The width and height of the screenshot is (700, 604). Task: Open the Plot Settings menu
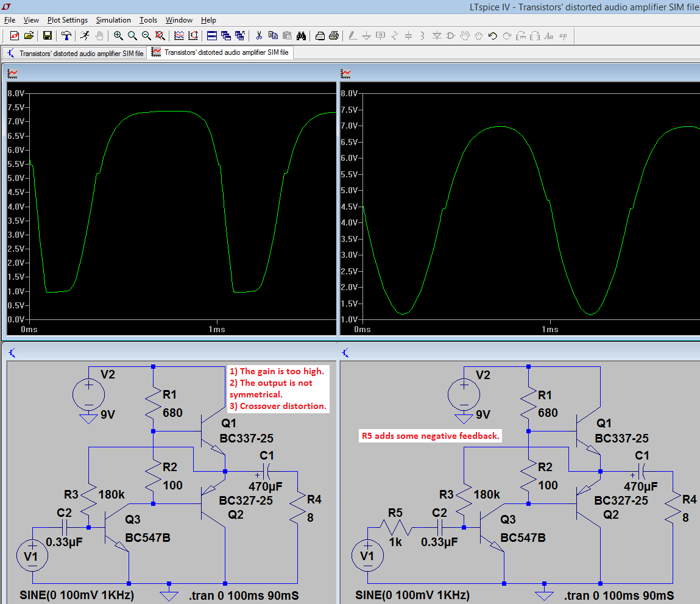click(68, 20)
